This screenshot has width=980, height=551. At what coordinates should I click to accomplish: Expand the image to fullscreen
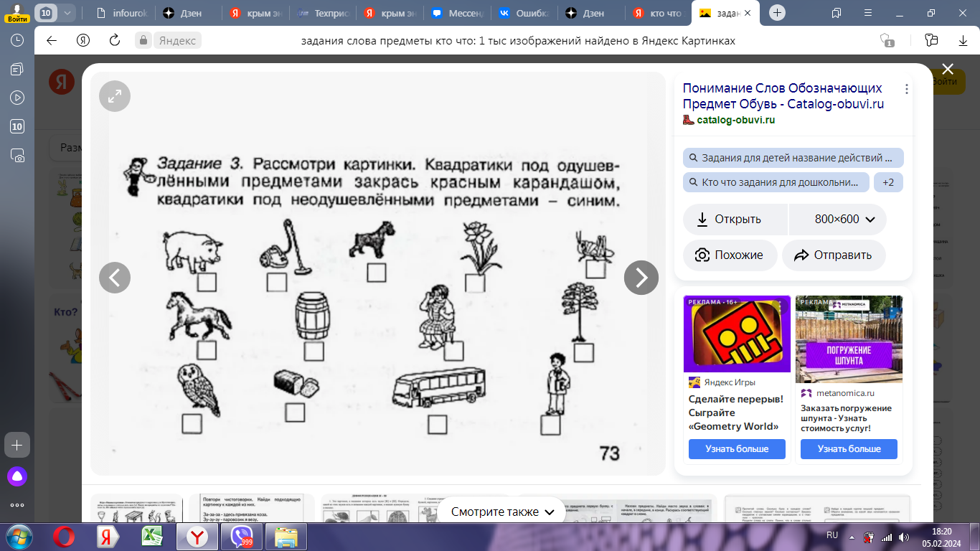click(x=115, y=96)
